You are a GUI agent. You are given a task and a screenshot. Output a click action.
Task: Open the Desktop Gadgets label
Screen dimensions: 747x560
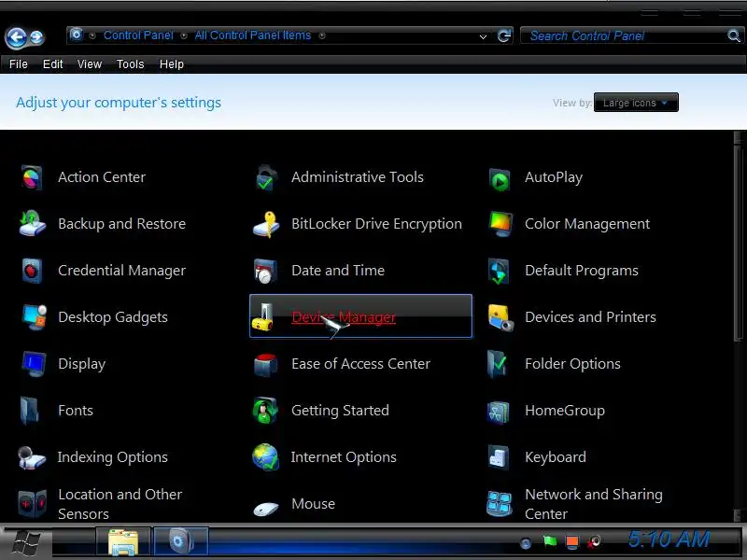click(x=113, y=317)
